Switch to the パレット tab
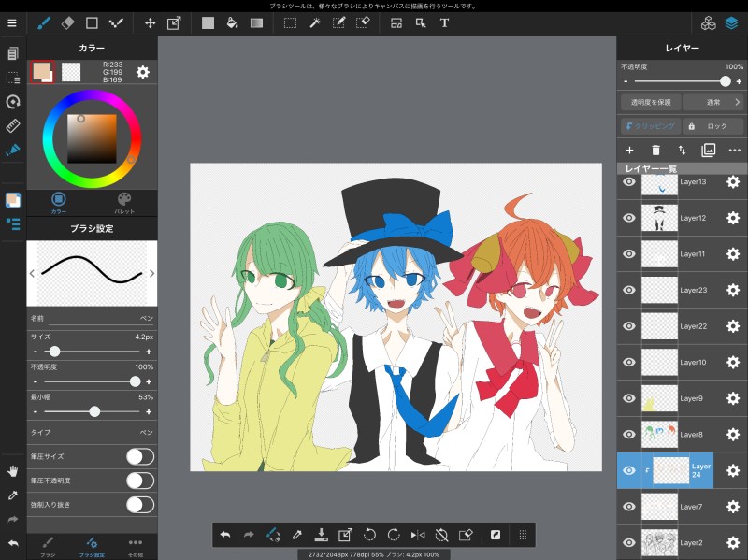The image size is (748, 560). click(x=124, y=203)
